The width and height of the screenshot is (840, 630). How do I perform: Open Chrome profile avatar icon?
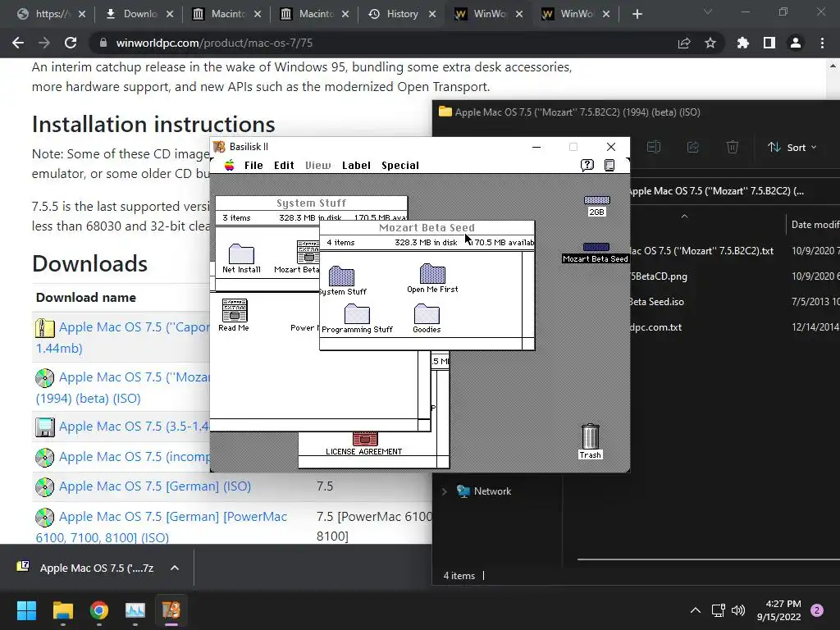796,43
